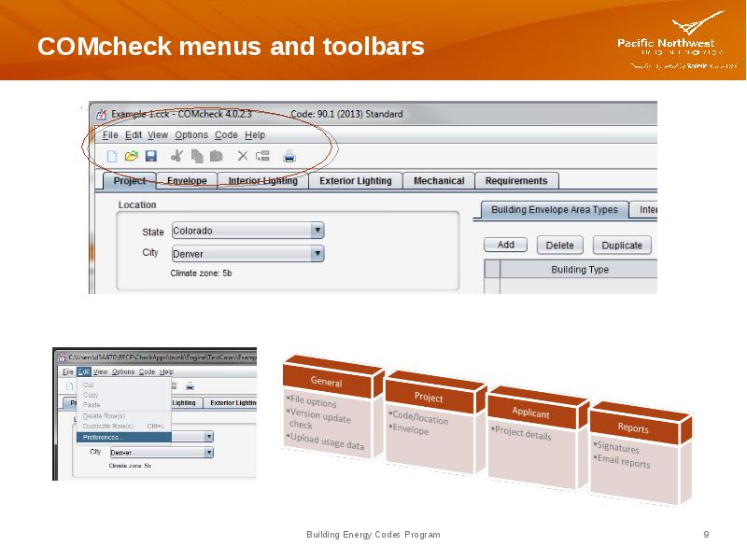
Task: Expand Denver city dropdown in small screenshot
Action: pyautogui.click(x=162, y=453)
